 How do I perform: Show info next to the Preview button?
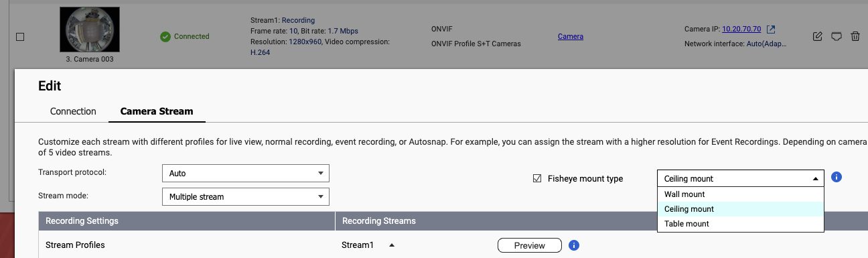point(573,245)
